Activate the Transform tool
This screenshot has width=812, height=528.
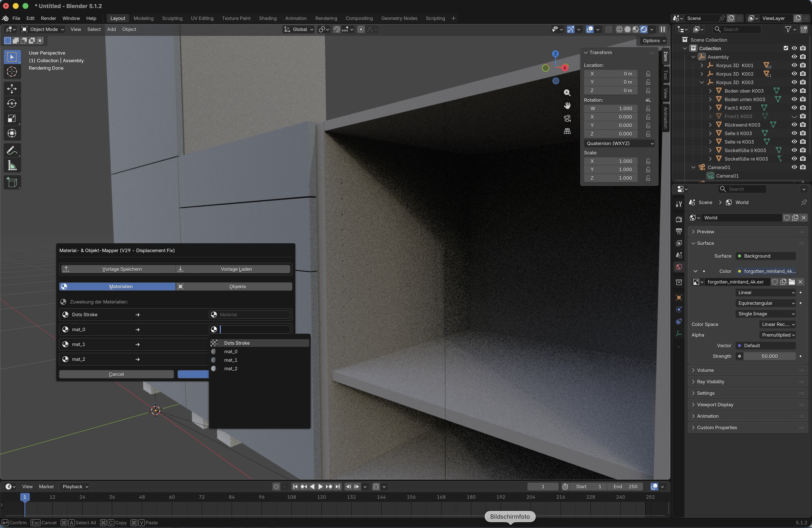coord(12,133)
